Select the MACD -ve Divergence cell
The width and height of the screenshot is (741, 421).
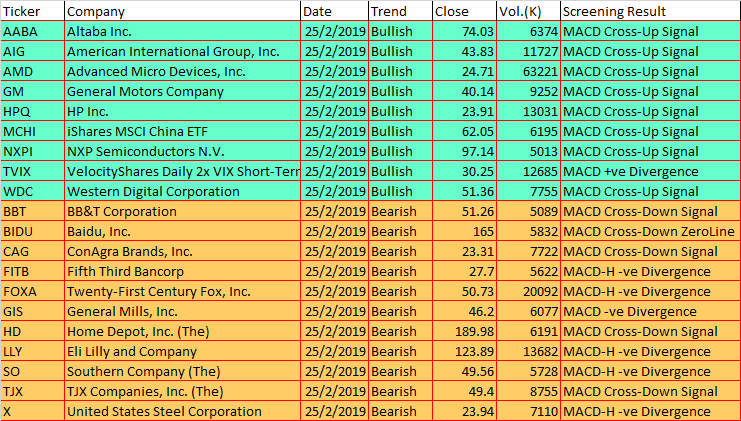pos(651,311)
